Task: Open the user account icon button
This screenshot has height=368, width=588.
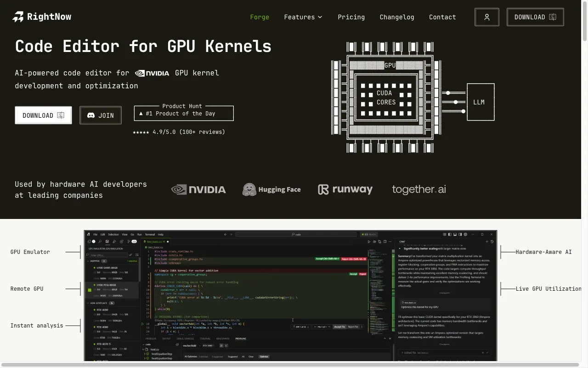Action: (487, 17)
